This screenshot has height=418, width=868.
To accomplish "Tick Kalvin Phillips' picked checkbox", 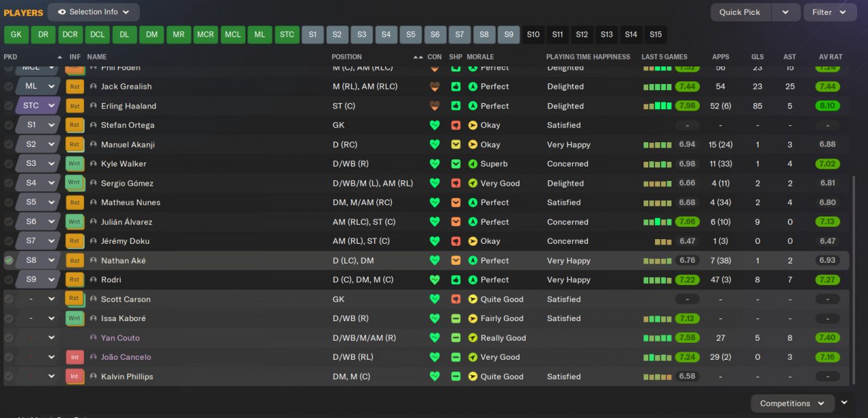I will 9,376.
